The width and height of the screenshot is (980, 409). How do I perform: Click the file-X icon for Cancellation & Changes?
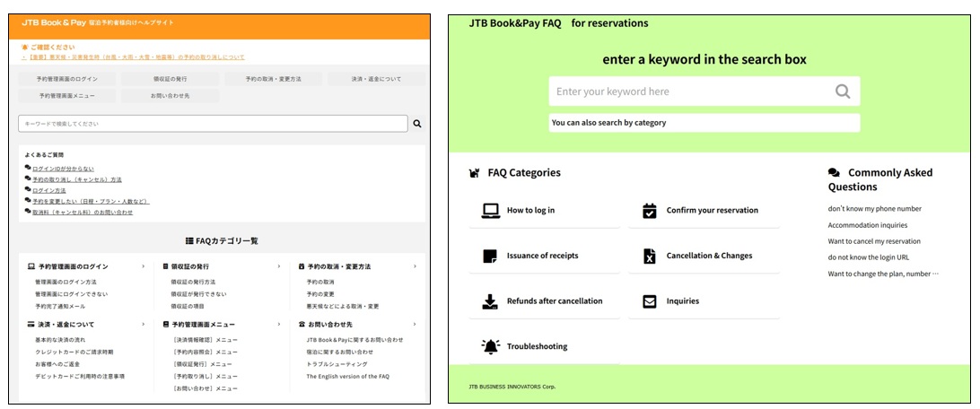[x=650, y=256]
